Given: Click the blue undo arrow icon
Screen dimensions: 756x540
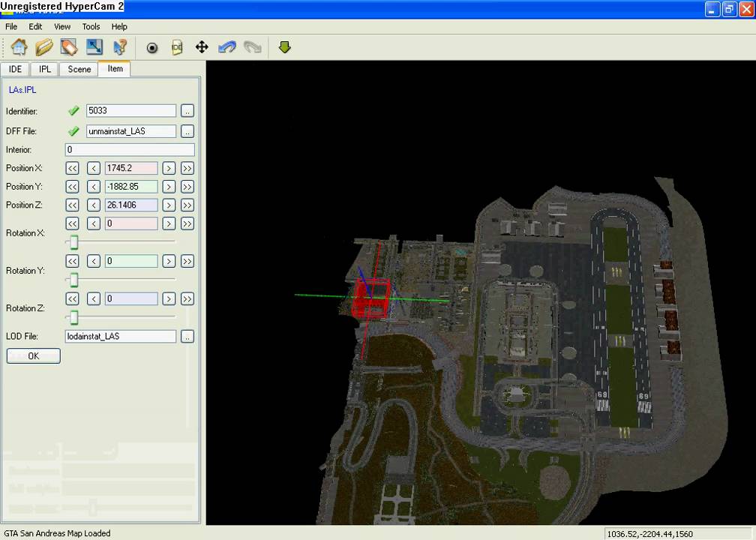Looking at the screenshot, I should tap(227, 47).
